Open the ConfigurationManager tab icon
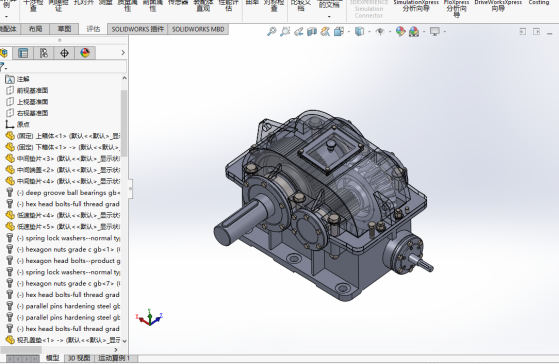 [x=44, y=53]
